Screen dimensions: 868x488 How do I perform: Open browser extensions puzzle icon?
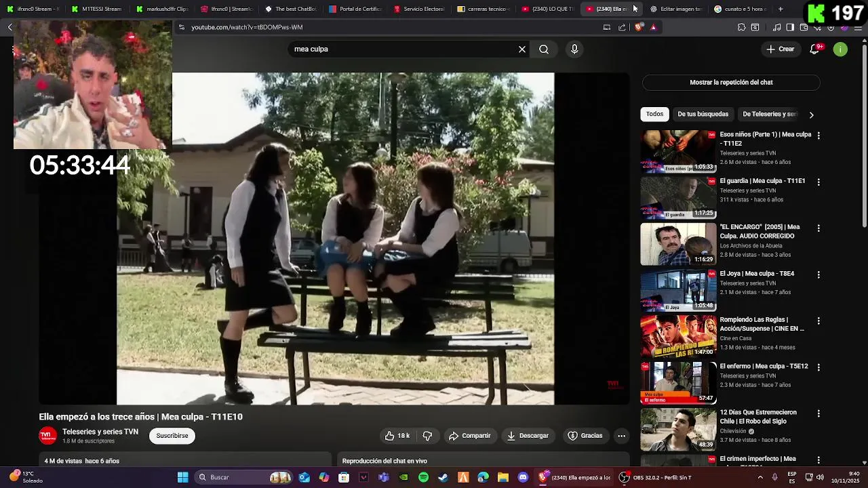coord(741,27)
